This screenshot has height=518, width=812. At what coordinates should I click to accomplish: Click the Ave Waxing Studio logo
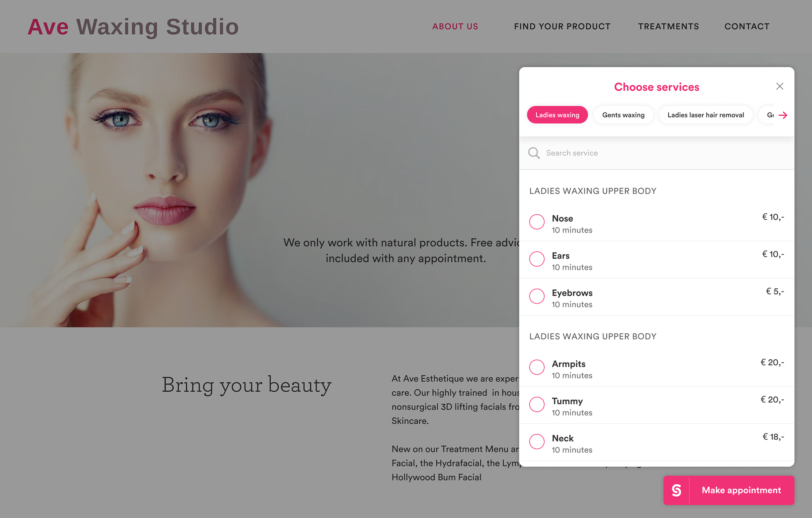133,27
